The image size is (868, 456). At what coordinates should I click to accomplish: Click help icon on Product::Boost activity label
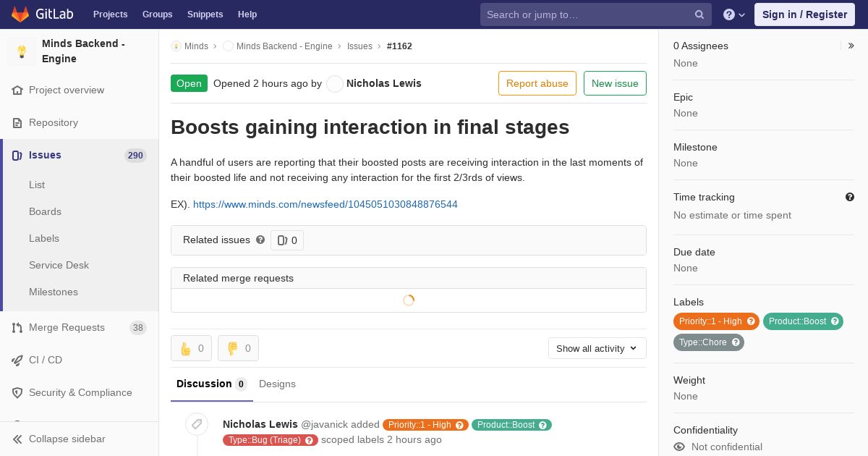point(543,425)
